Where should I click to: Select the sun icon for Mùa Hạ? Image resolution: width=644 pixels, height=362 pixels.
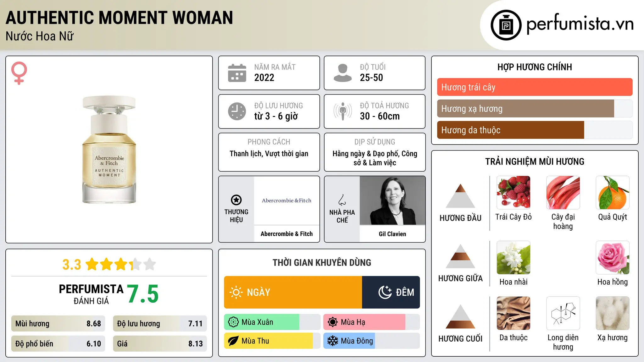(333, 322)
